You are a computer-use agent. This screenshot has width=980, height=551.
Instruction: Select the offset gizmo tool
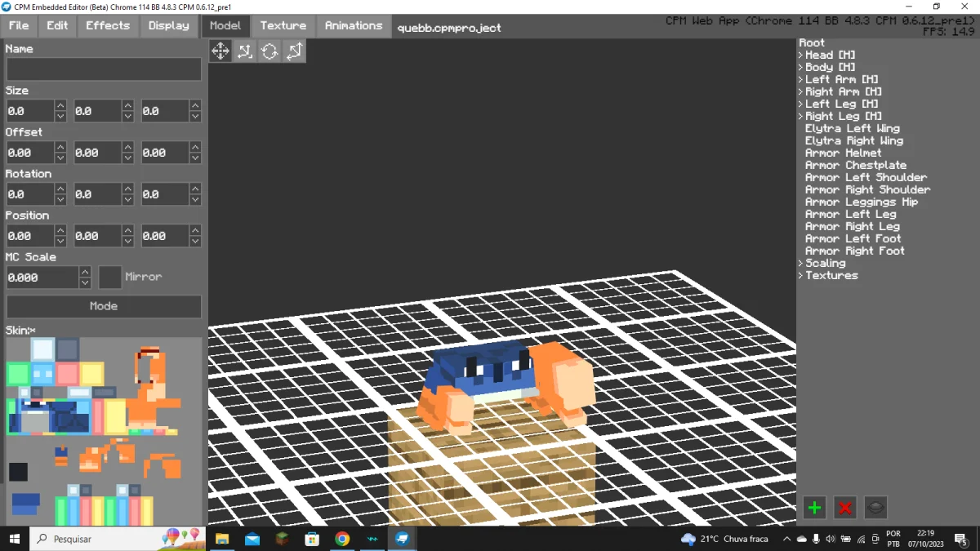245,51
